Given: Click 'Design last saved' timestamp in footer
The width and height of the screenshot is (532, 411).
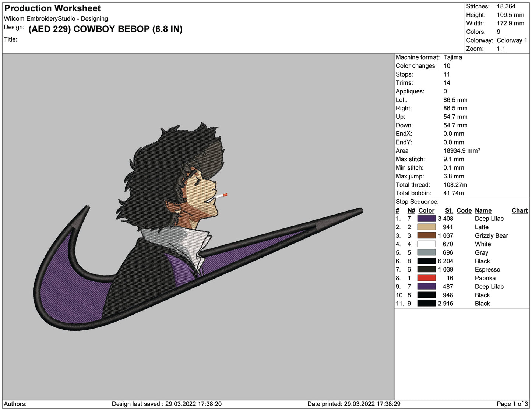Looking at the screenshot, I should point(167,404).
